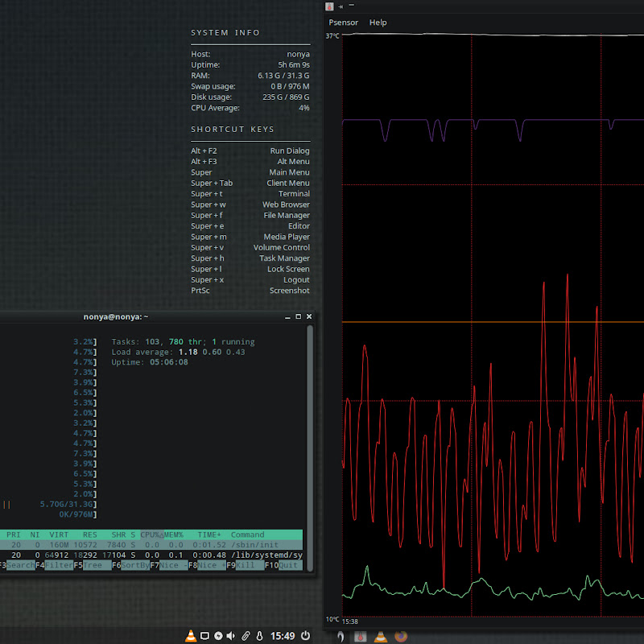Click F7 Nice - in htop footer
Screen dimensions: 644x644
[169, 565]
